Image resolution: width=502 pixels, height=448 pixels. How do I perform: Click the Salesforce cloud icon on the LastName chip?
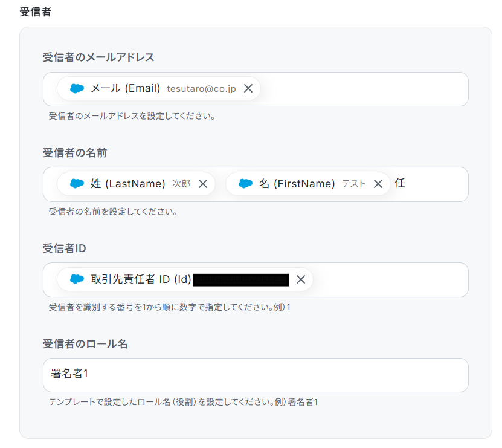pyautogui.click(x=77, y=184)
